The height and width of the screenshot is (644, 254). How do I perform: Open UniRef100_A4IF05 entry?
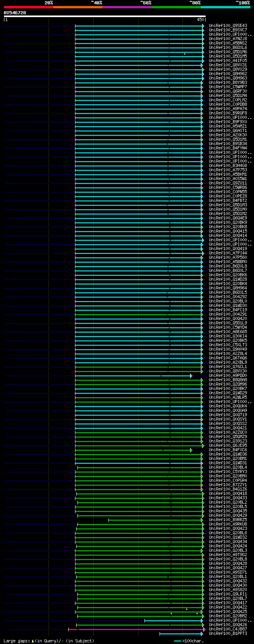228,60
